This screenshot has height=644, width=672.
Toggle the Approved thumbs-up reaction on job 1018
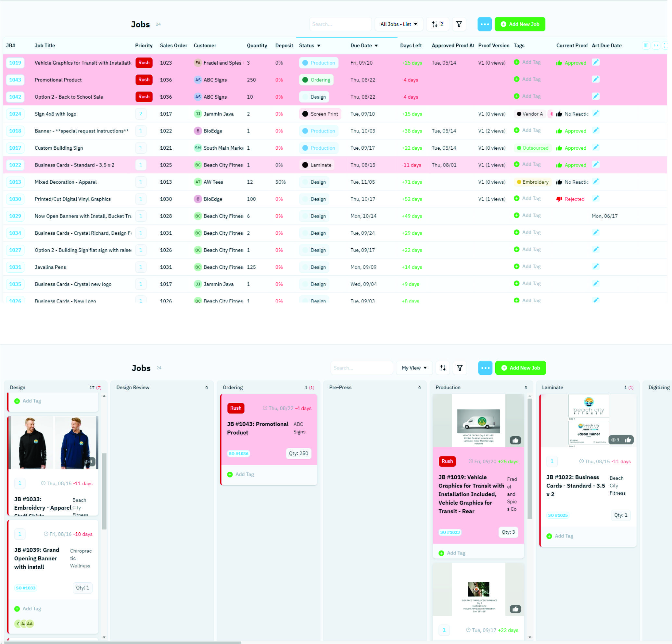click(559, 130)
